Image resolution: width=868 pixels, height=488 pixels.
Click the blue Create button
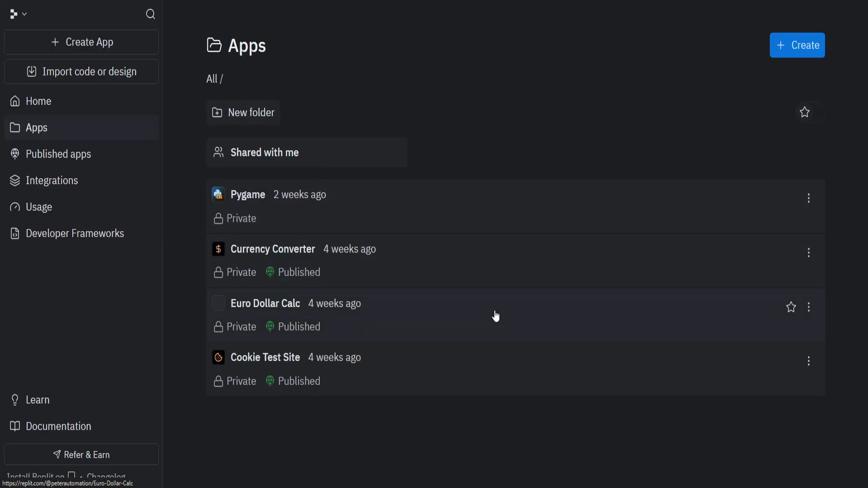797,45
